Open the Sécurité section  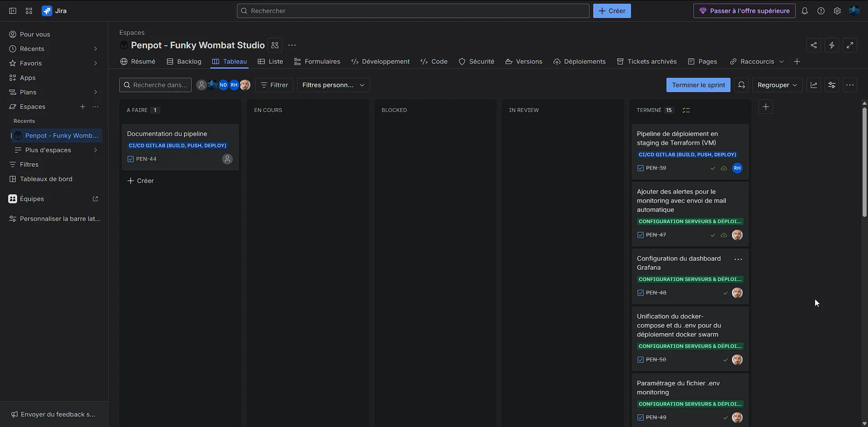click(x=476, y=61)
